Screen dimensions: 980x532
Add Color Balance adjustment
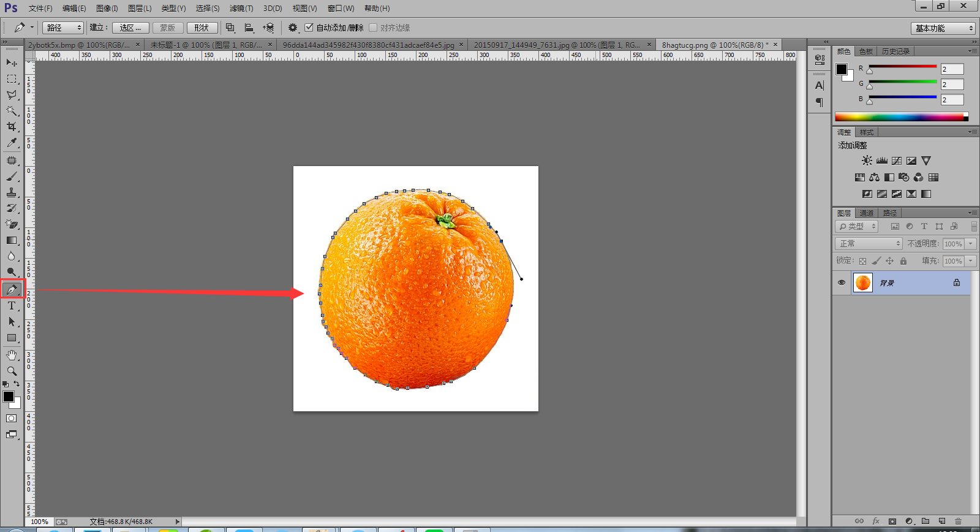coord(875,177)
